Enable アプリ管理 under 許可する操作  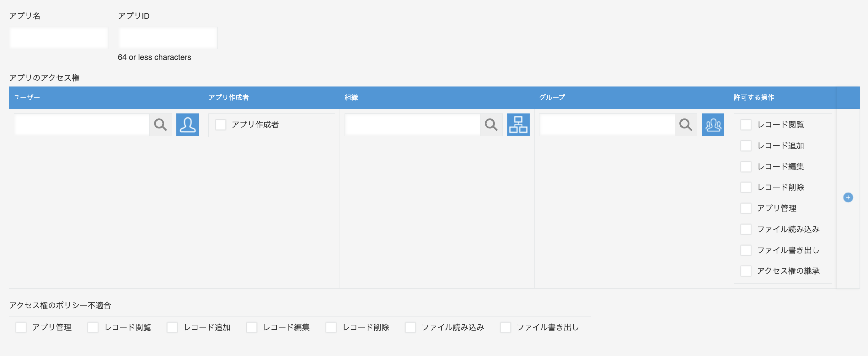tap(746, 208)
